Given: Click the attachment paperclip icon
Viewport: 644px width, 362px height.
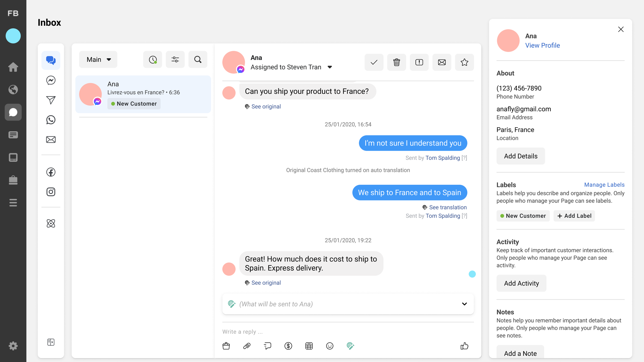Looking at the screenshot, I should coord(247,346).
